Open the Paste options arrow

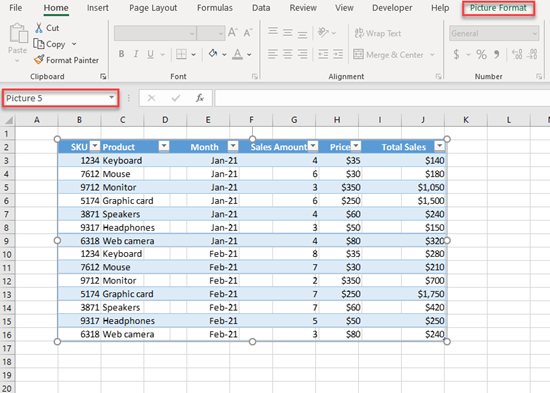(17, 61)
